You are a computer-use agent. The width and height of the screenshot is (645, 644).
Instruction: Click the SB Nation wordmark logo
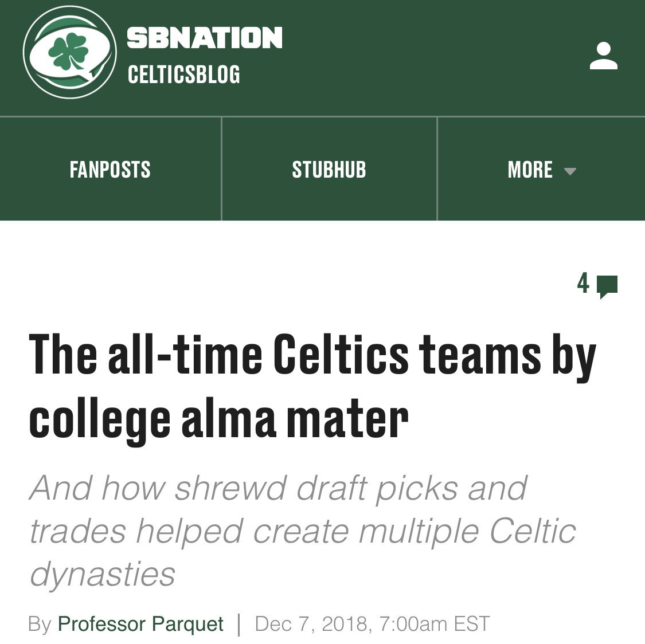pos(204,38)
